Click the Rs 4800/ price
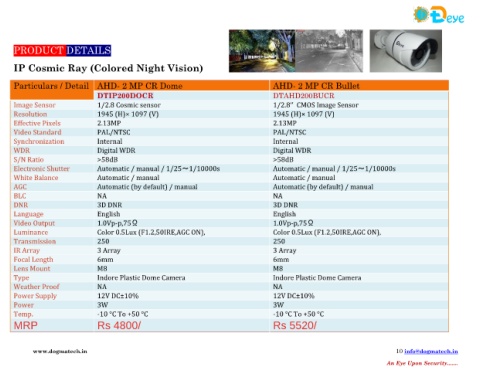This screenshot has height=371, width=480. click(119, 325)
